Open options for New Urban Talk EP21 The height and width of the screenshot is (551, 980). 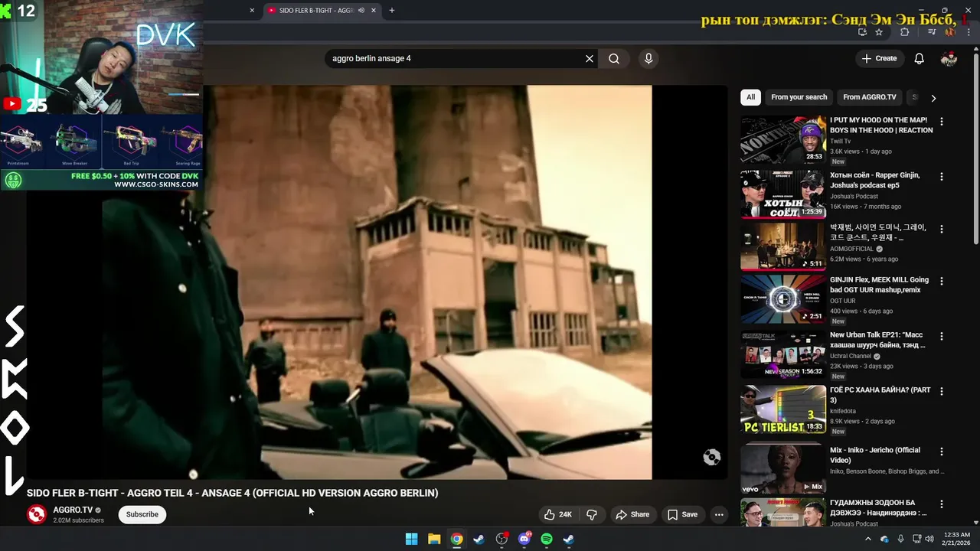coord(942,335)
